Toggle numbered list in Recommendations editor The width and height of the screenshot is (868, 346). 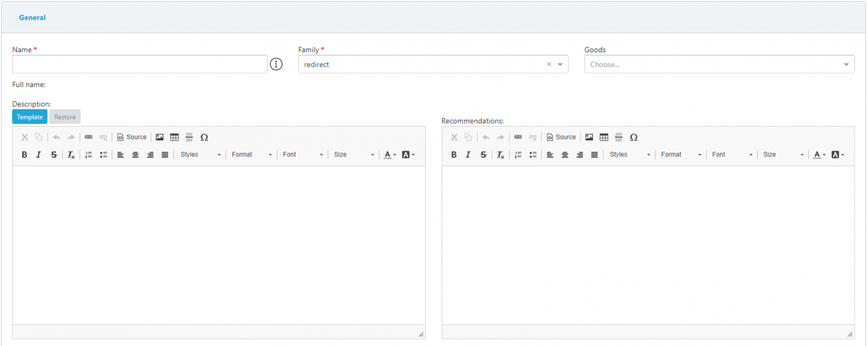518,155
